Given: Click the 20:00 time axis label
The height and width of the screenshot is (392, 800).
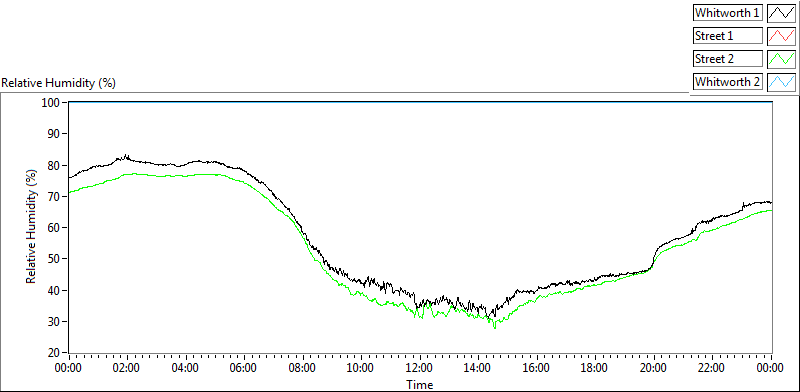Looking at the screenshot, I should tap(654, 368).
